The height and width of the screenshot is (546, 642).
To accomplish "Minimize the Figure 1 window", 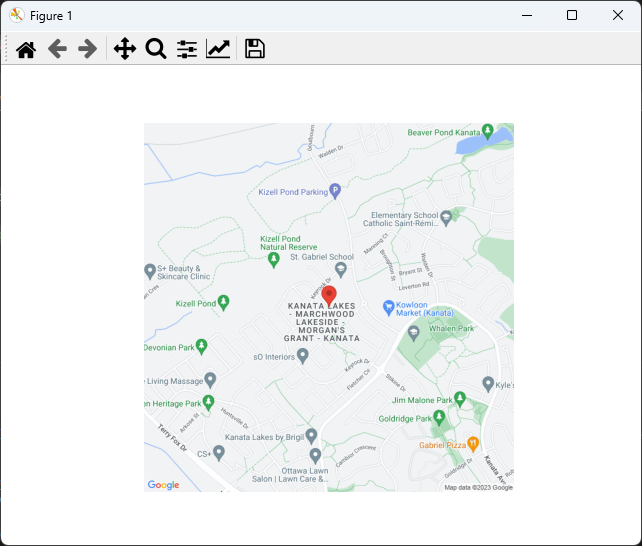I will pos(527,16).
